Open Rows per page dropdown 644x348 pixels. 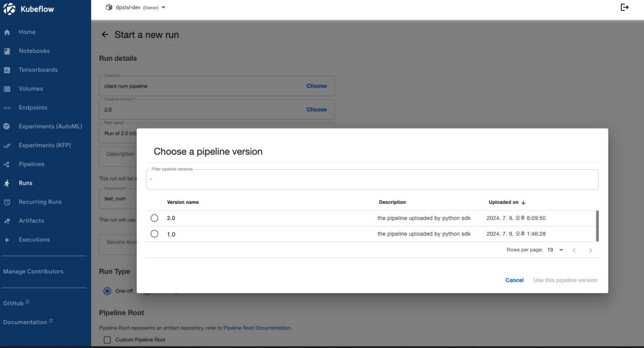(555, 250)
